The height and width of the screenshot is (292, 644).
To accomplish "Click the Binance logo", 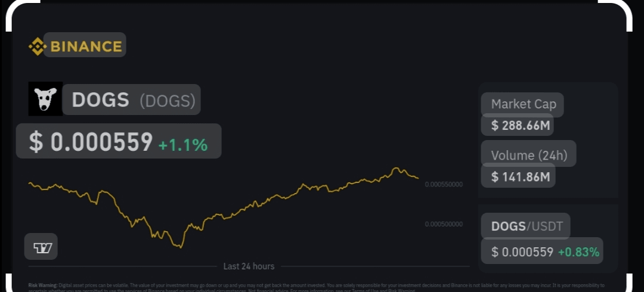I will 76,46.
